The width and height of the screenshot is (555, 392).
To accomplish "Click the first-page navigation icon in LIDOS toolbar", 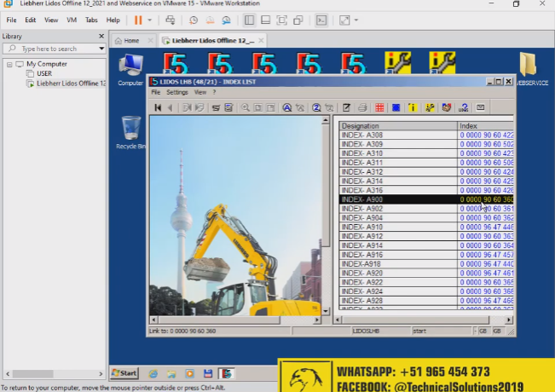I will coord(158,107).
